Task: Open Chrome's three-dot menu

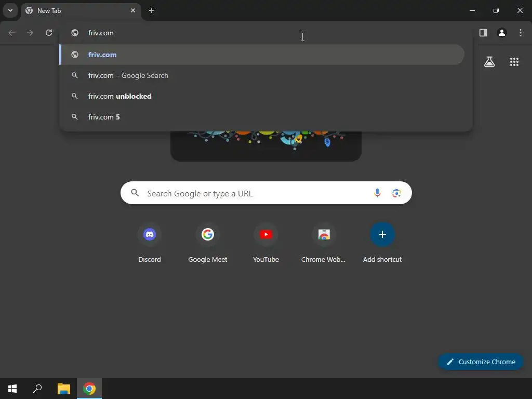Action: (x=521, y=33)
